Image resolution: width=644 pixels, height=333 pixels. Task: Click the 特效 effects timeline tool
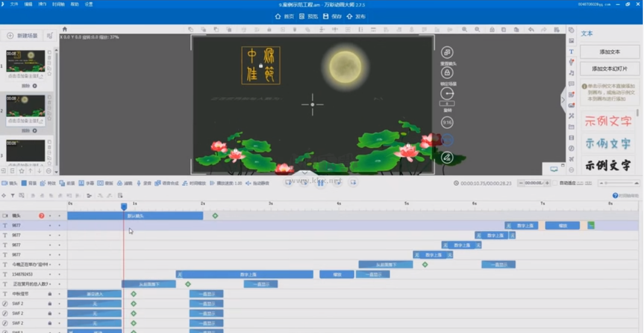(x=48, y=183)
